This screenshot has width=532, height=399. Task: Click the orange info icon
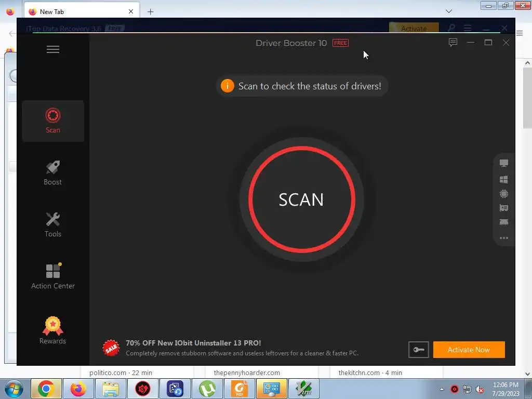click(228, 86)
